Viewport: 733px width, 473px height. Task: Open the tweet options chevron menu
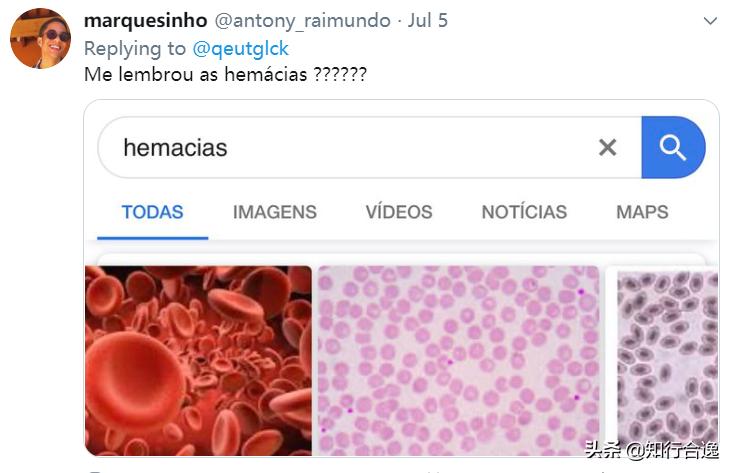(710, 21)
